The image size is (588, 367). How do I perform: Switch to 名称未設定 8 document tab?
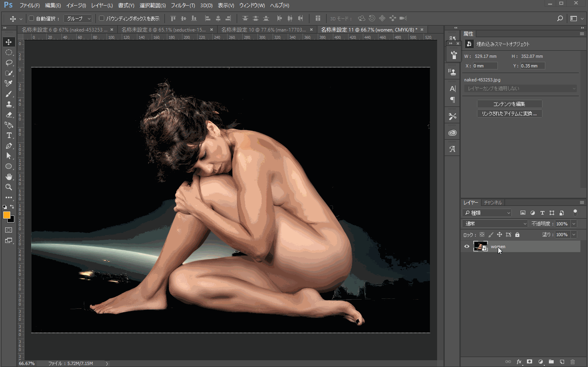click(x=164, y=30)
